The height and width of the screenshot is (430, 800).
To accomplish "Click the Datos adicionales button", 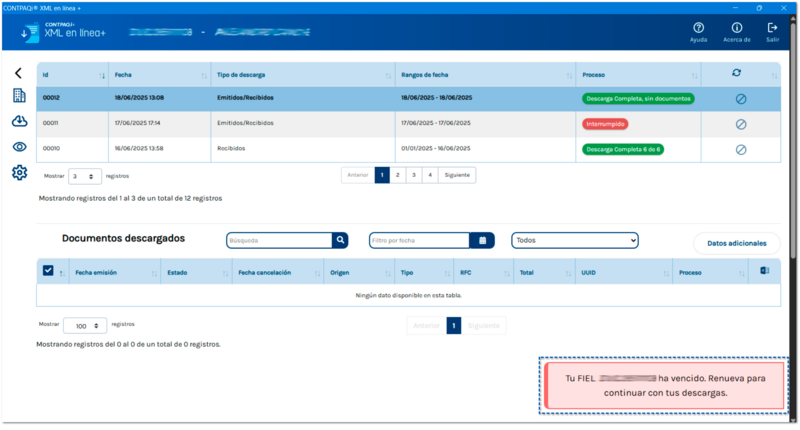I will click(x=736, y=243).
